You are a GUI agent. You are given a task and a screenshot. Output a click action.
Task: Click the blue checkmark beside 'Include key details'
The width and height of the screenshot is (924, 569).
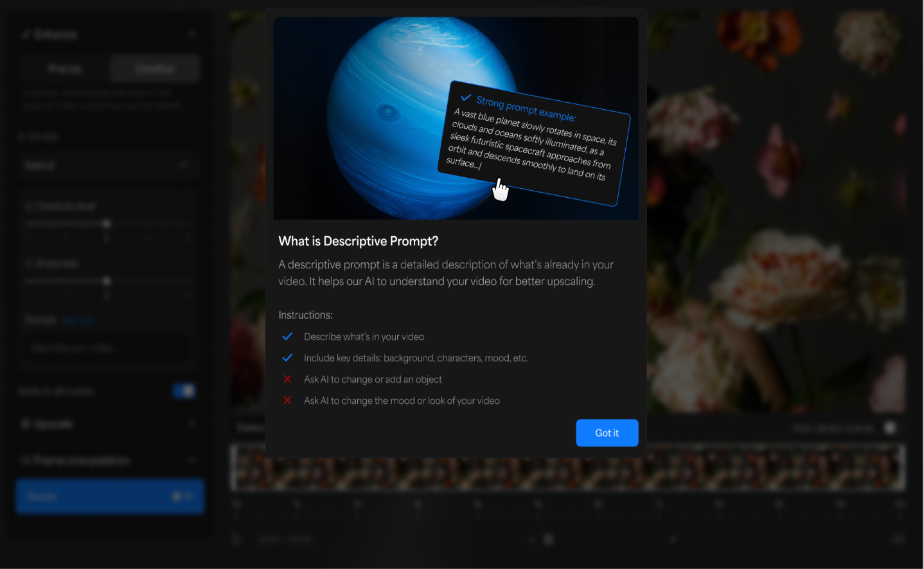click(x=287, y=358)
